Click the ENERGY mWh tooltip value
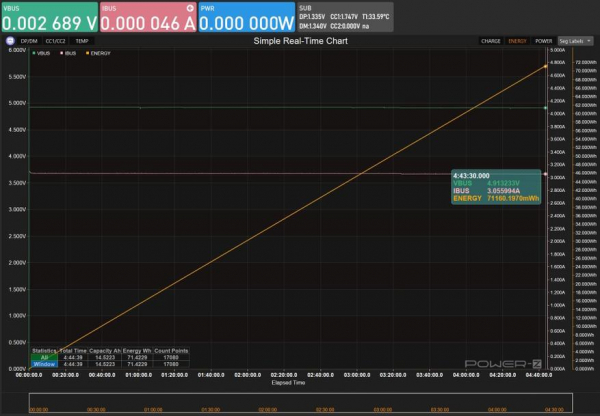This screenshot has height=416, width=600. coord(513,198)
